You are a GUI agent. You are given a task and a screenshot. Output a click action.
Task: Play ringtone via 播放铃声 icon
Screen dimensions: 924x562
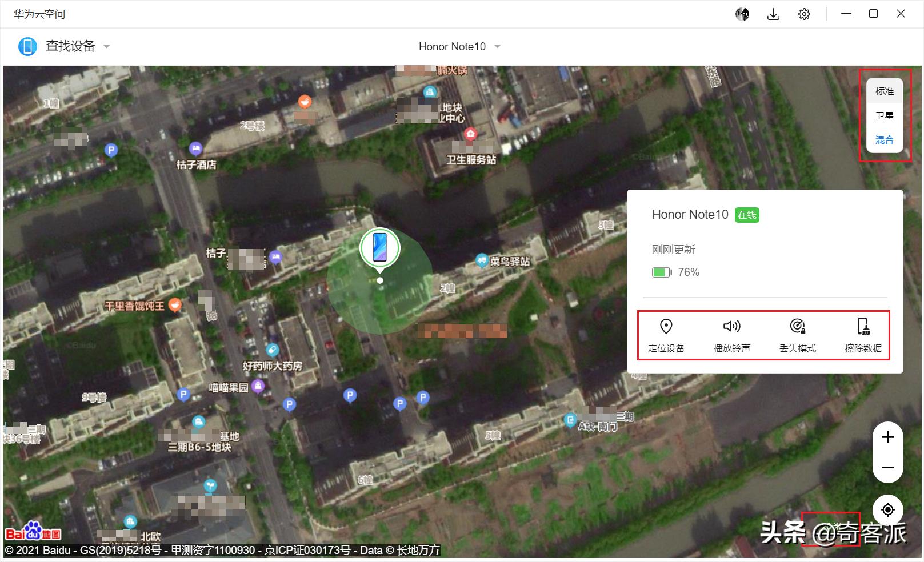(731, 327)
